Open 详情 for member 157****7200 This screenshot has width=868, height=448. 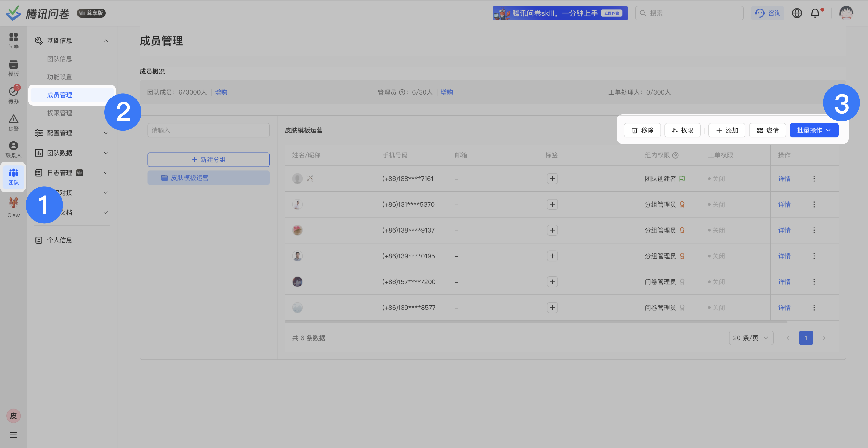click(x=784, y=282)
